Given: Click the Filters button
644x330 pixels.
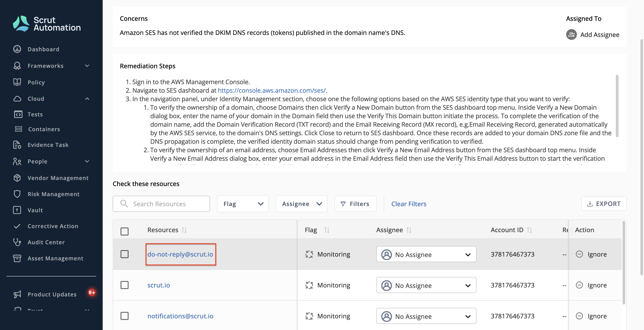Looking at the screenshot, I should click(x=355, y=204).
